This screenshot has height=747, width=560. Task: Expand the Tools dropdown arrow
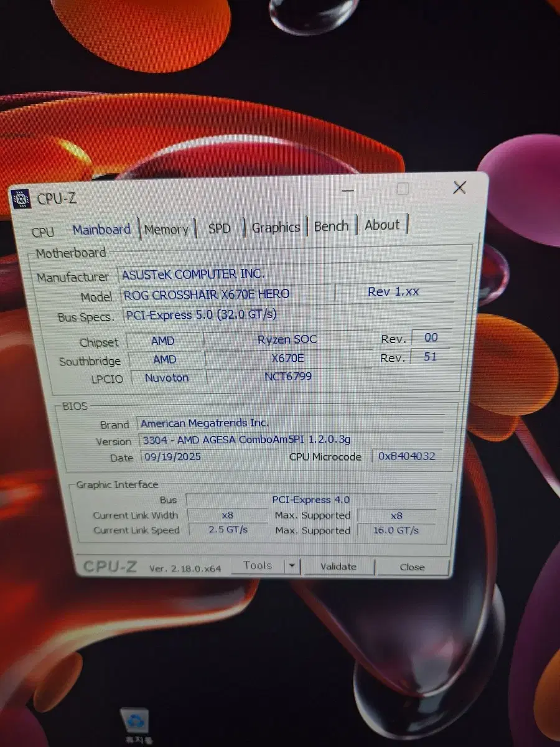292,566
